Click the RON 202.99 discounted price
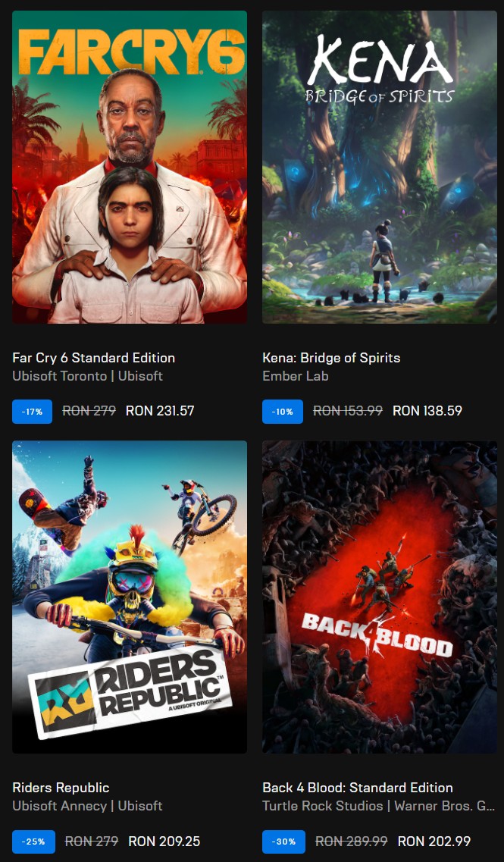Image resolution: width=504 pixels, height=862 pixels. pos(434,841)
